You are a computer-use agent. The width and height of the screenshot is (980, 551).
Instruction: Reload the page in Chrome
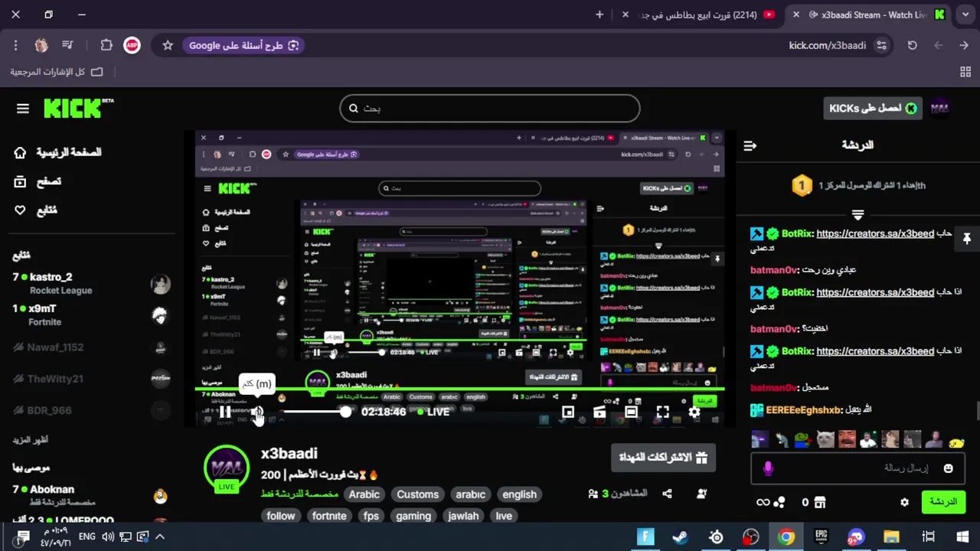[x=912, y=45]
